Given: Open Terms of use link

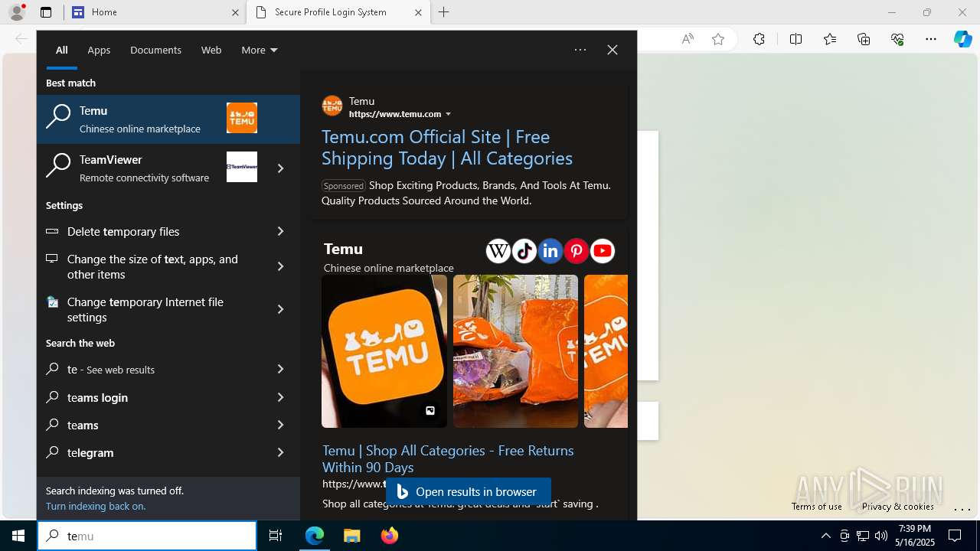Looking at the screenshot, I should coord(817,506).
